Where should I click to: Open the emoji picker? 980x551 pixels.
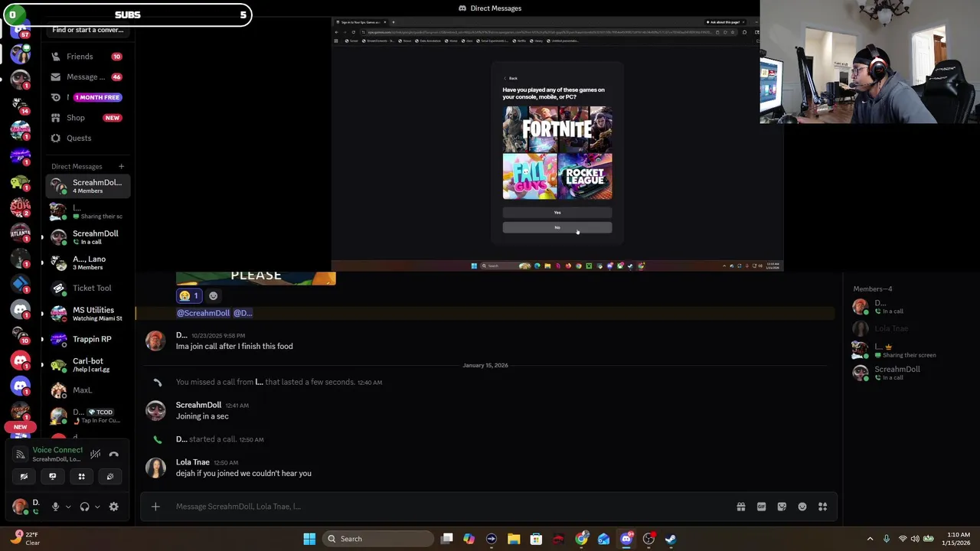pyautogui.click(x=802, y=506)
